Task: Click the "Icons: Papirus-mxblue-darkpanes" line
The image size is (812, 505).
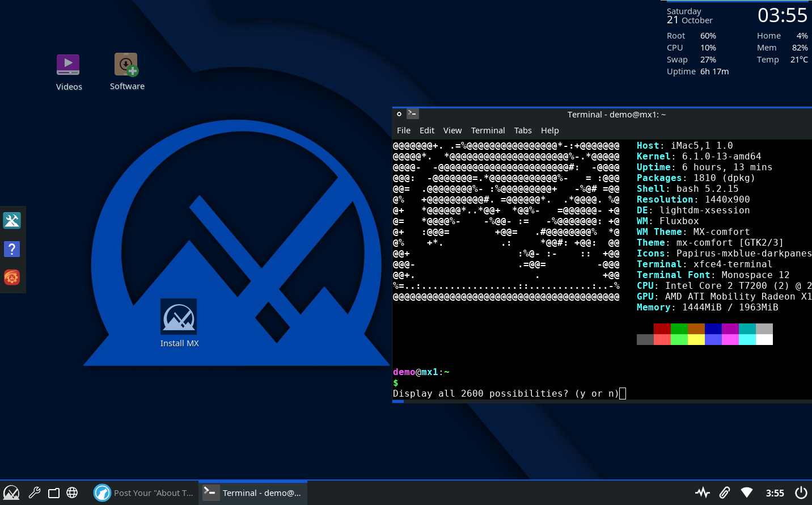Action: pyautogui.click(x=724, y=254)
